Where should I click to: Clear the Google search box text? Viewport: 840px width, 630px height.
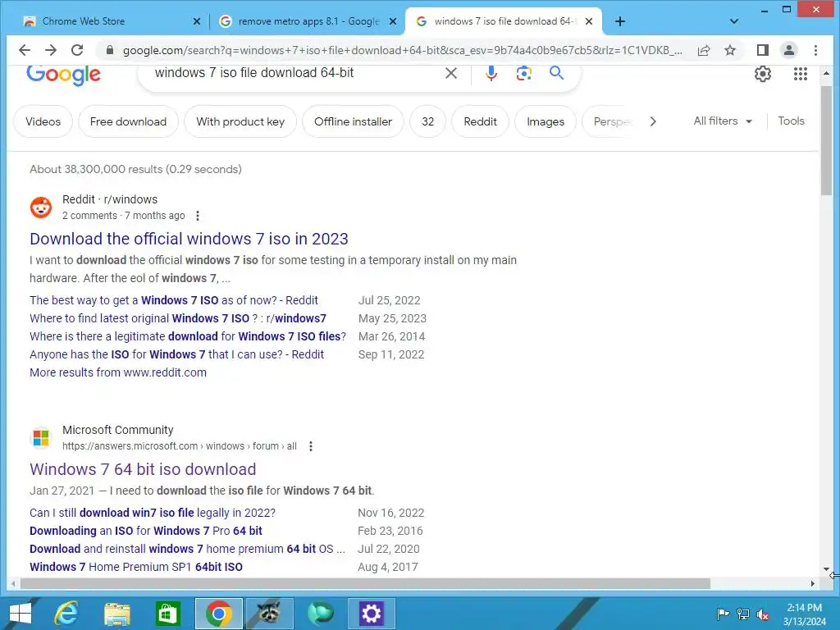(x=451, y=73)
